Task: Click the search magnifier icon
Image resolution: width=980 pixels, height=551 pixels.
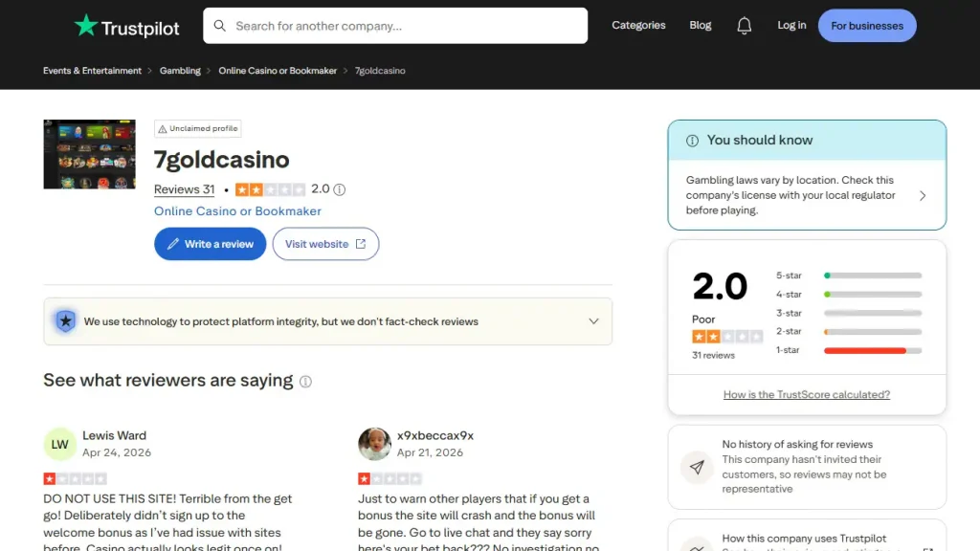Action: click(x=219, y=26)
